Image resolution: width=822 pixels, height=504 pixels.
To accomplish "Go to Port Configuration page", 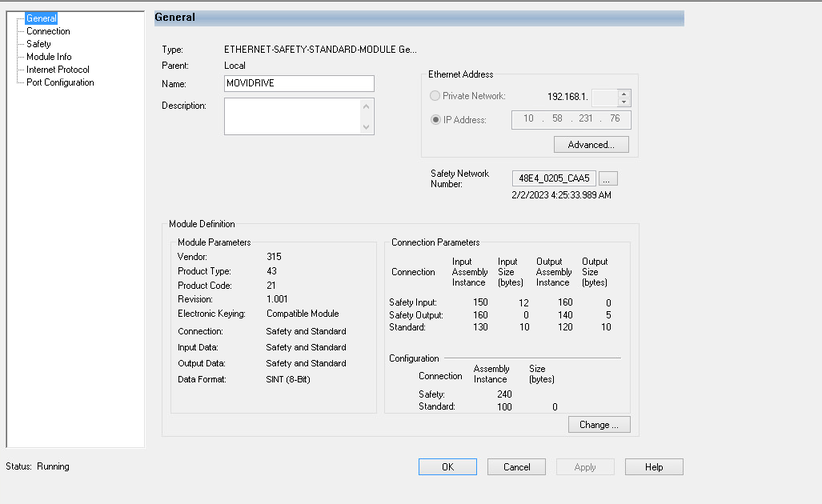I will [x=60, y=83].
